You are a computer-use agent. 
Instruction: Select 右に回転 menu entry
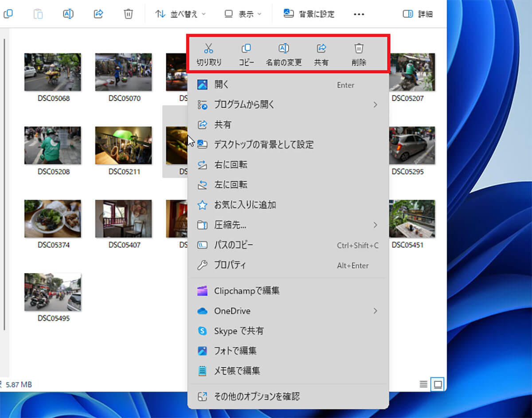[288, 164]
